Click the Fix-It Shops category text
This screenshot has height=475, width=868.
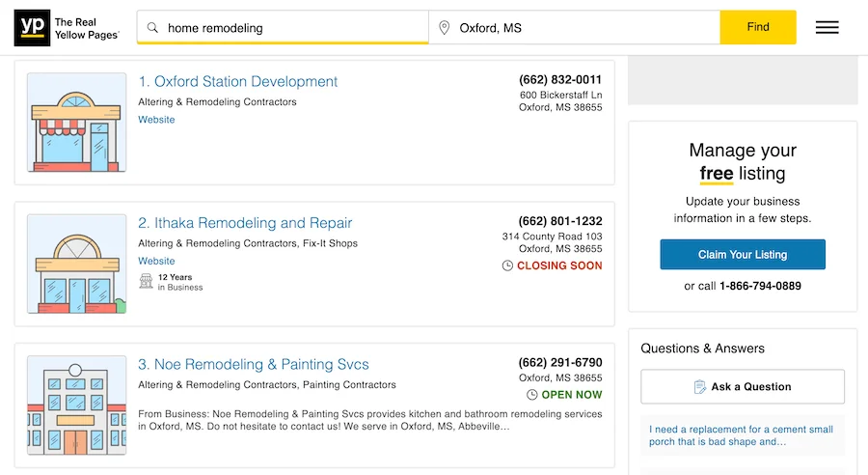[x=330, y=243]
